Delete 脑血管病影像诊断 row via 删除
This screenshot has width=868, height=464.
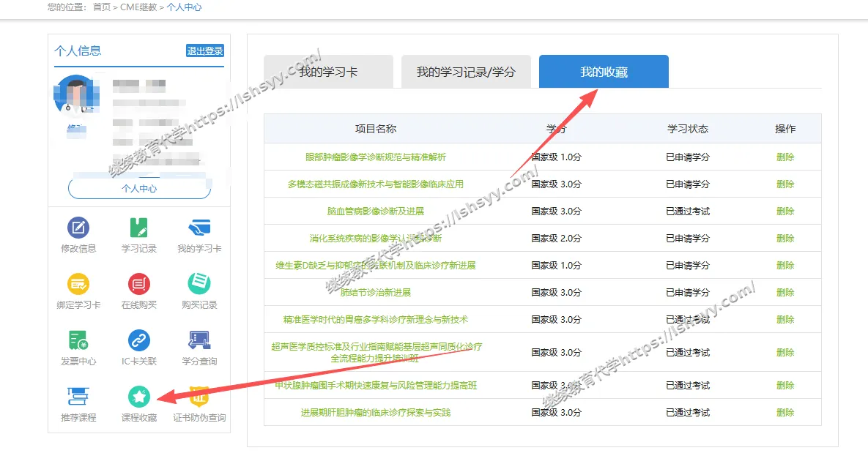(785, 212)
